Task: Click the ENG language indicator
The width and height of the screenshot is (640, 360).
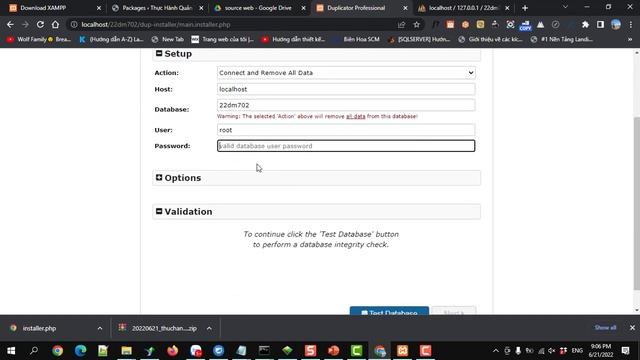Action: click(577, 351)
